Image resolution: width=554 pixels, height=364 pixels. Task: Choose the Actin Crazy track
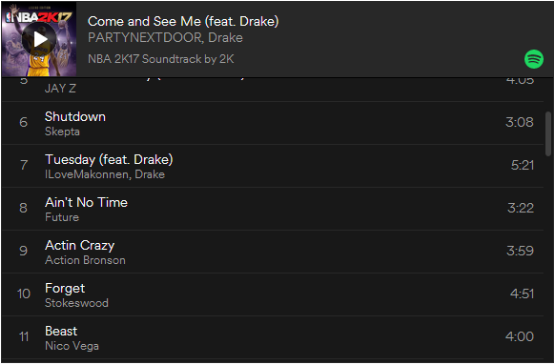[x=273, y=252]
